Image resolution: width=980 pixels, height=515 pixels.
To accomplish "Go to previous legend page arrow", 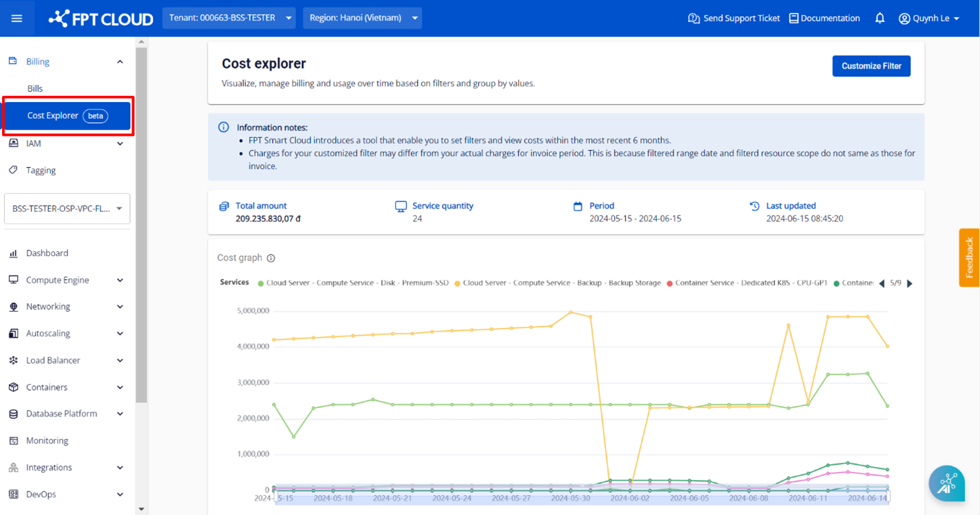I will (882, 284).
